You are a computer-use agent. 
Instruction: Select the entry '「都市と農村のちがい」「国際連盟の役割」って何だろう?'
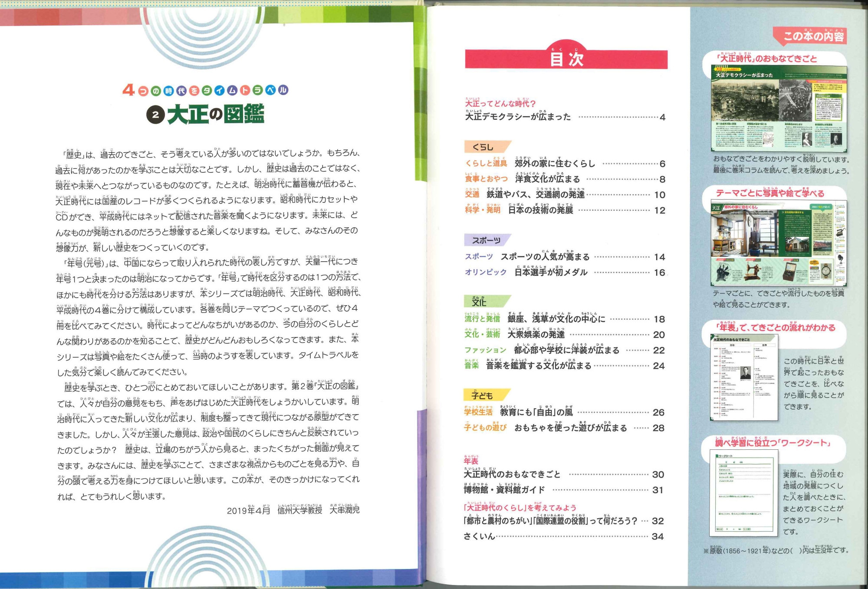click(550, 520)
